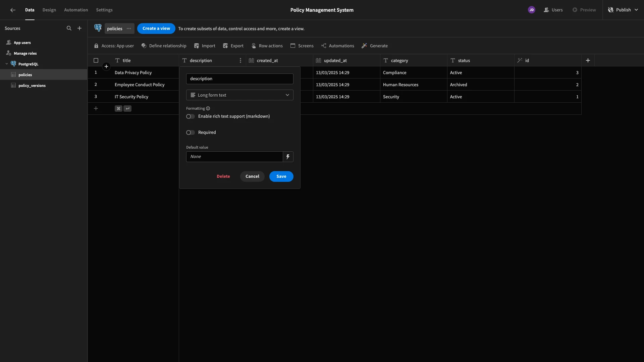This screenshot has height=362, width=644.
Task: Select the Security category cell
Action: point(414,97)
